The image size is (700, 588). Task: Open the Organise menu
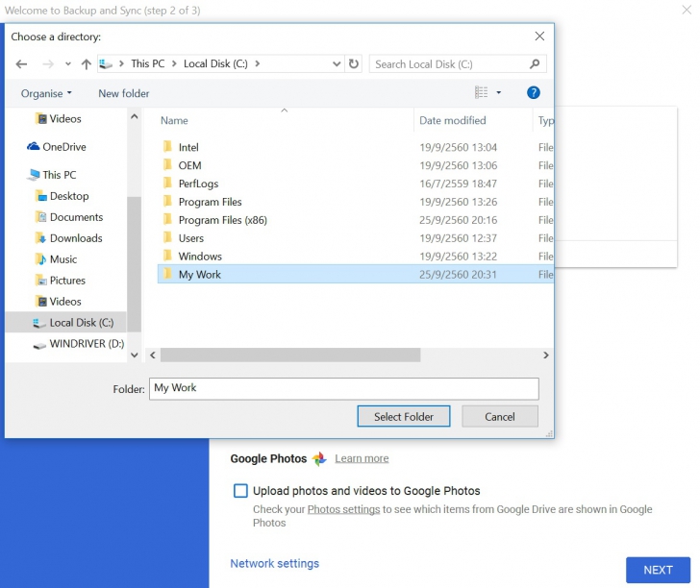(46, 94)
